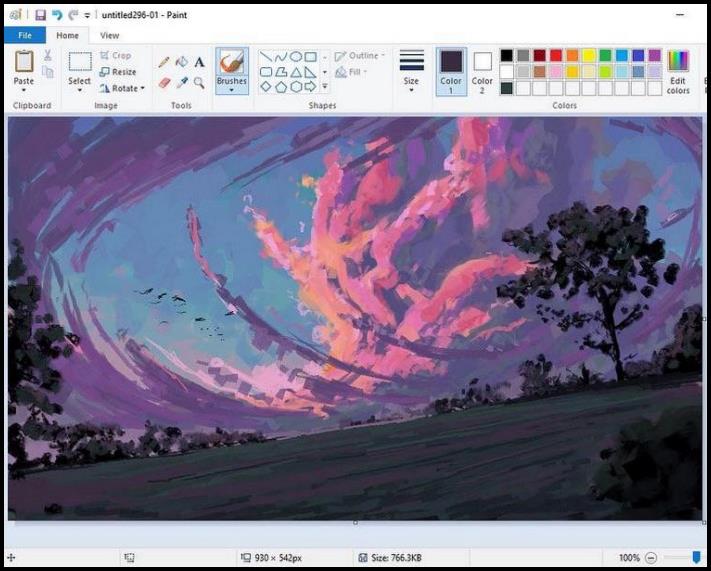The width and height of the screenshot is (711, 571).
Task: Choose the Rectangle shape
Action: [311, 57]
